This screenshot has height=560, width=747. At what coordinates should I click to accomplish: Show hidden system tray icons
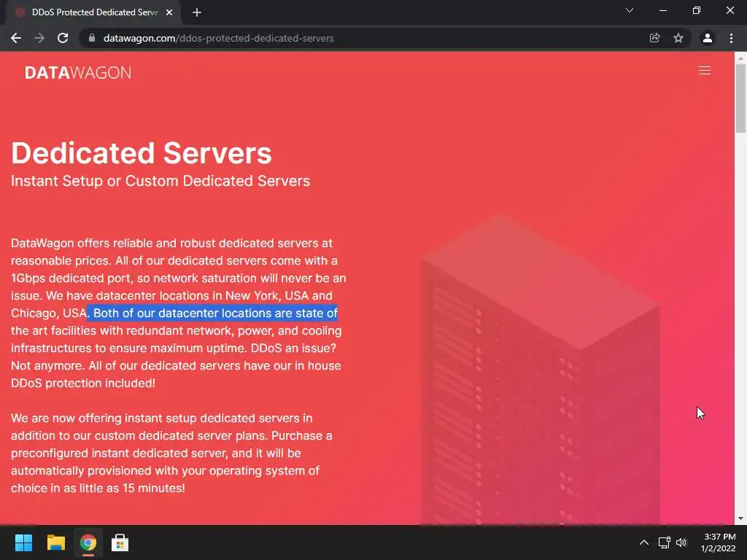pos(644,542)
